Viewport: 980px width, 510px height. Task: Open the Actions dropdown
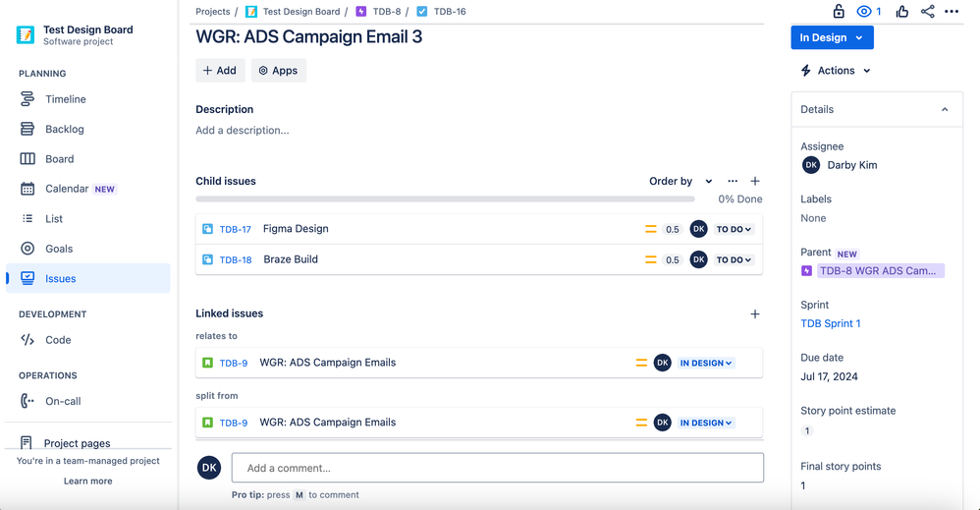(837, 71)
